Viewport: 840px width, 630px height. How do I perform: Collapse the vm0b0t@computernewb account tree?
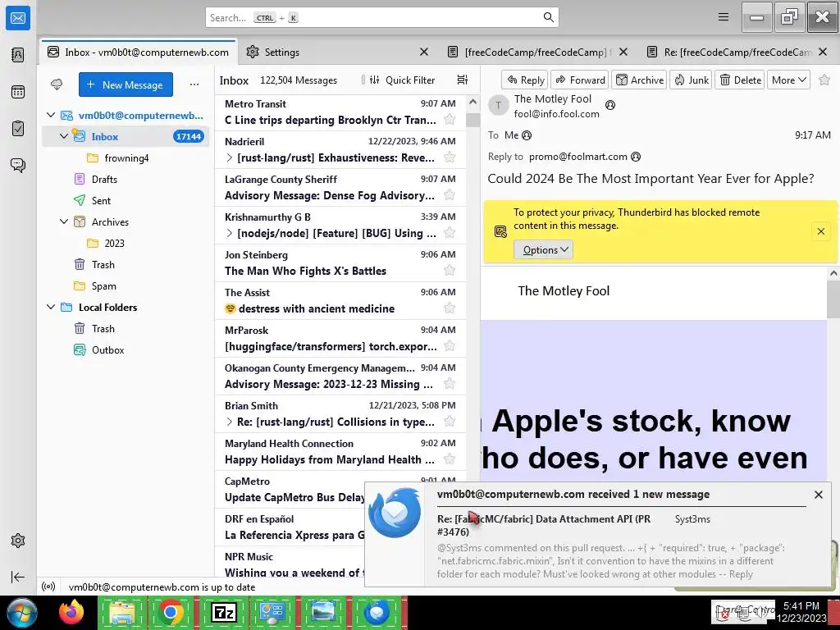pos(51,115)
